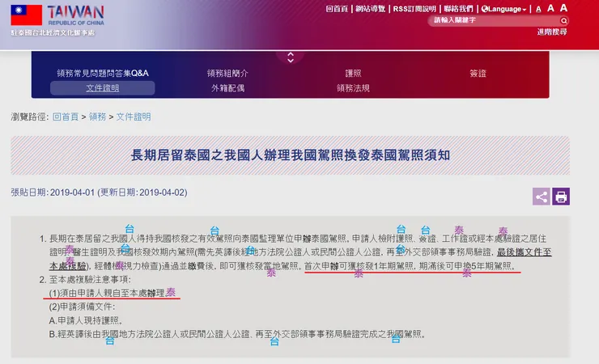Click the line (2)申請須備文件
The width and height of the screenshot is (599, 364).
pyautogui.click(x=82, y=307)
